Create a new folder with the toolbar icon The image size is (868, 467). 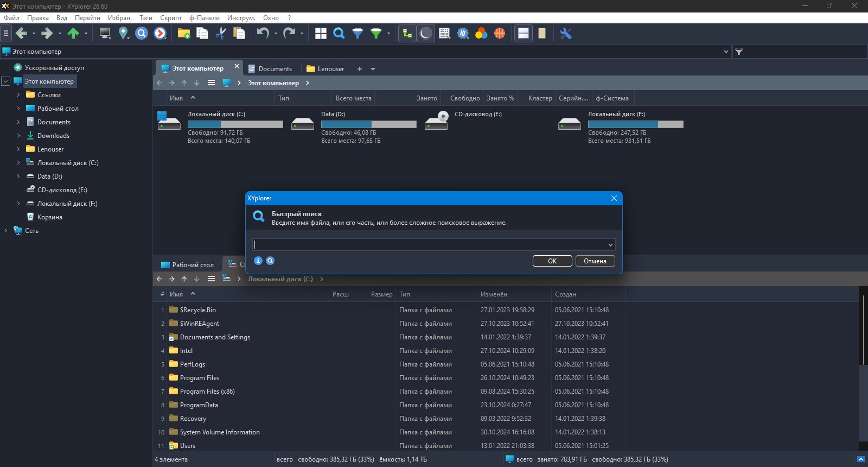(x=184, y=34)
